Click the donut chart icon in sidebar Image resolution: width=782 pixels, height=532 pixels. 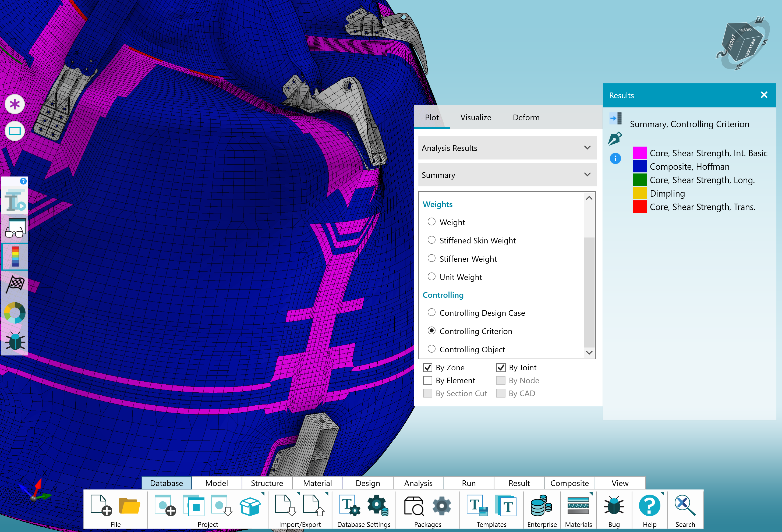pyautogui.click(x=15, y=313)
